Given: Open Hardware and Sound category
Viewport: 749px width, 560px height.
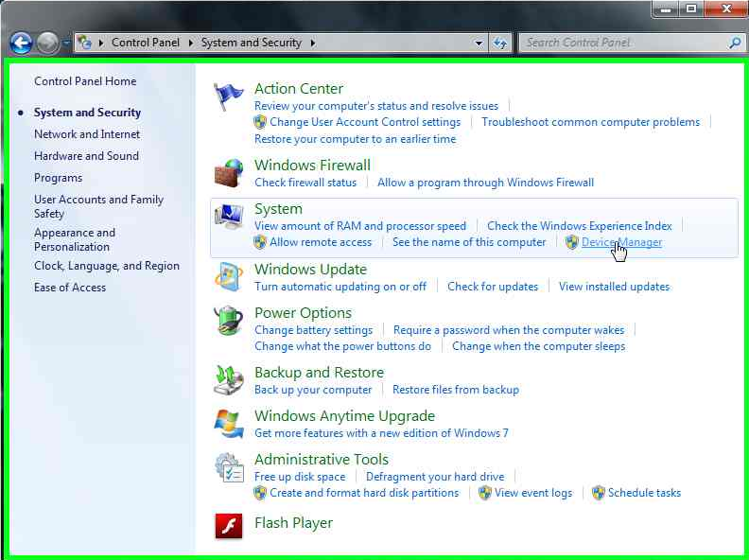Looking at the screenshot, I should [x=86, y=156].
